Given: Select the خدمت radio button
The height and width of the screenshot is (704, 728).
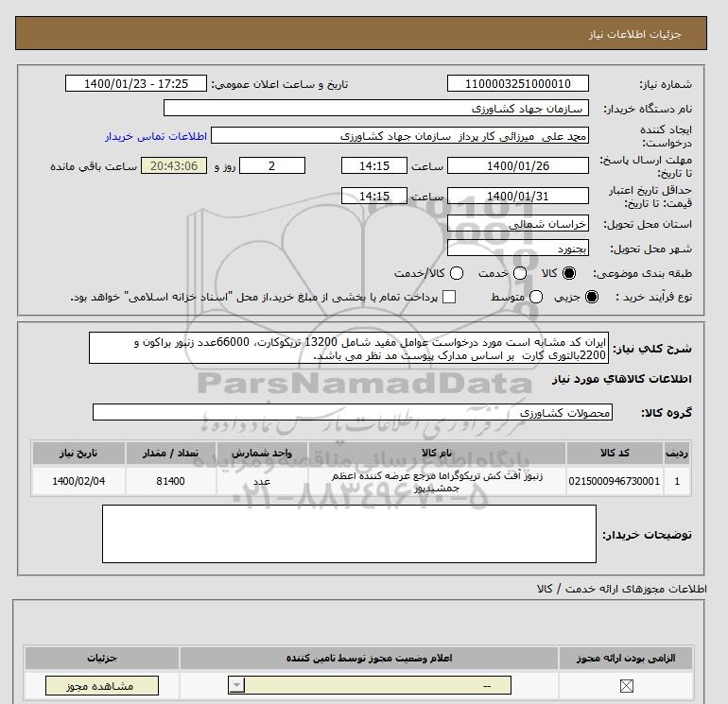Looking at the screenshot, I should click(520, 273).
